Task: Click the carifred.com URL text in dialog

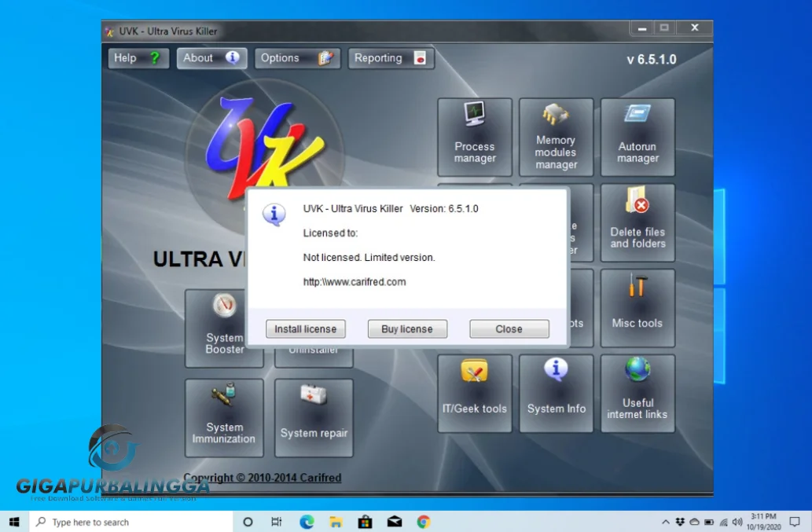Action: 355,282
